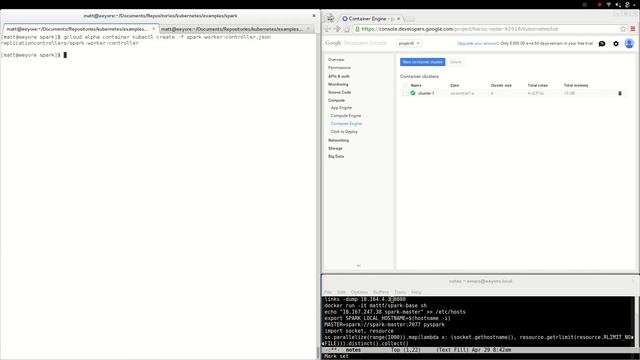Click the 'import socket, resource' line in Emacs
The width and height of the screenshot is (640, 360).
point(359,331)
